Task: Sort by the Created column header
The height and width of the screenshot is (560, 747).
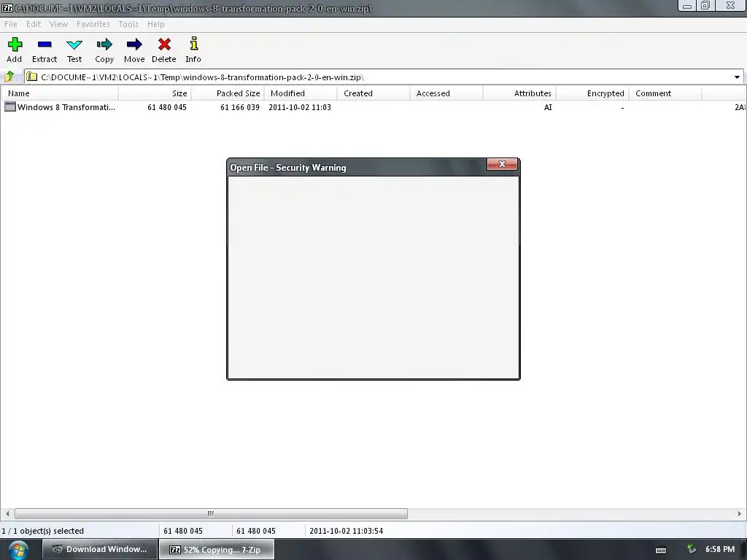Action: click(x=373, y=93)
